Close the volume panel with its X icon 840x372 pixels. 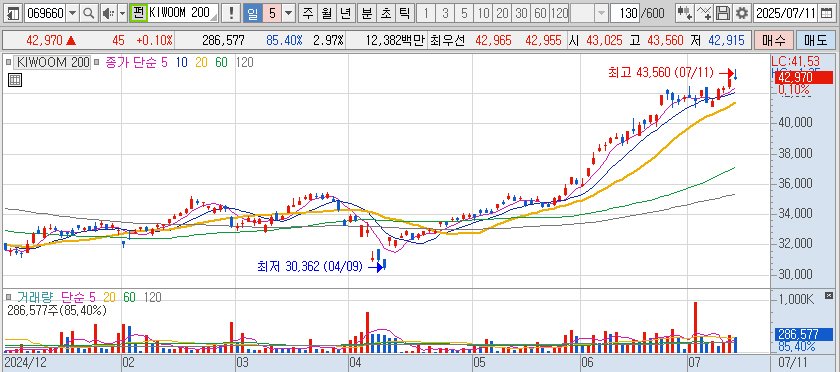(x=829, y=295)
